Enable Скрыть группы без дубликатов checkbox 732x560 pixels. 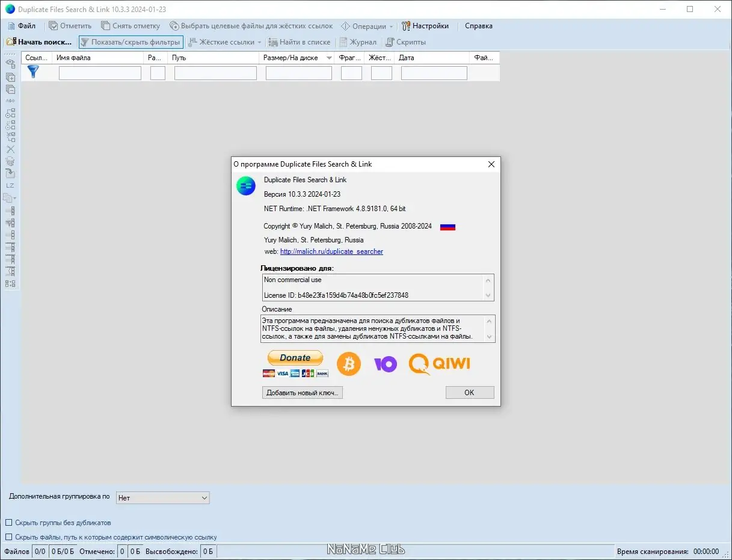tap(9, 523)
